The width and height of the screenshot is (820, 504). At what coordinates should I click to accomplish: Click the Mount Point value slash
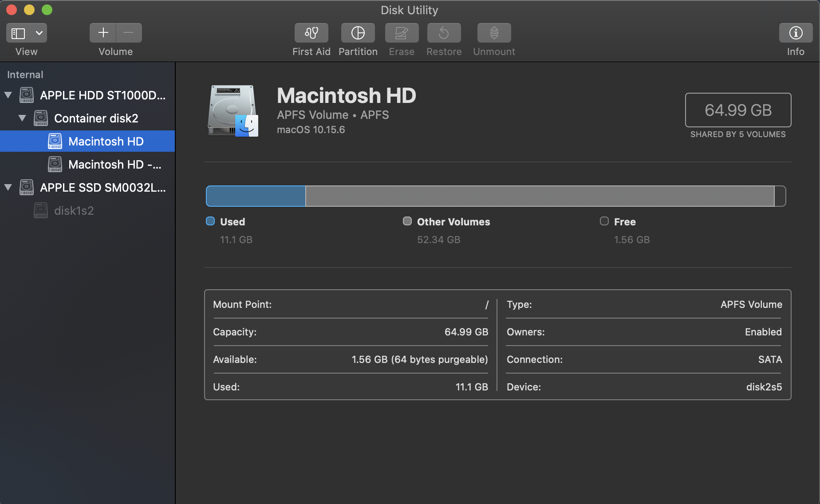[x=487, y=305]
